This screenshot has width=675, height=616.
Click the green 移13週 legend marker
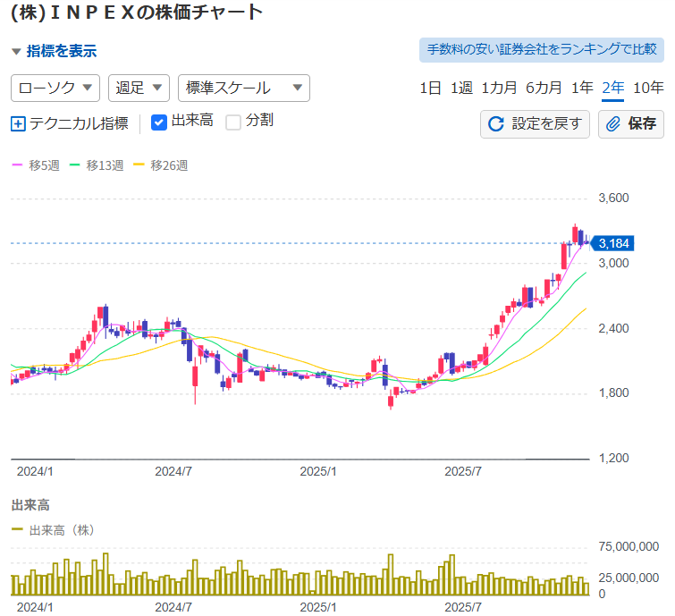point(74,165)
